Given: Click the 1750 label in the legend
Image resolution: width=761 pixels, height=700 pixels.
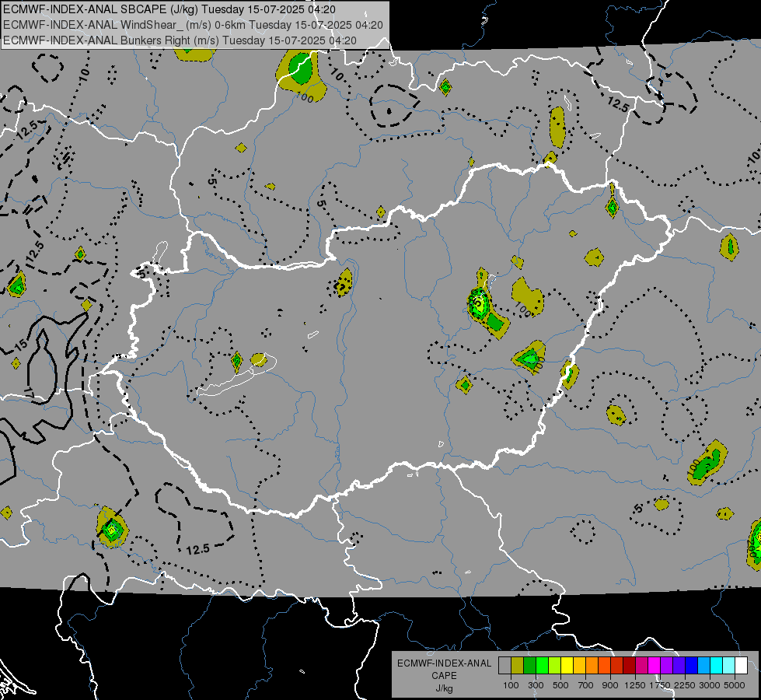Looking at the screenshot, I should coord(660,685).
